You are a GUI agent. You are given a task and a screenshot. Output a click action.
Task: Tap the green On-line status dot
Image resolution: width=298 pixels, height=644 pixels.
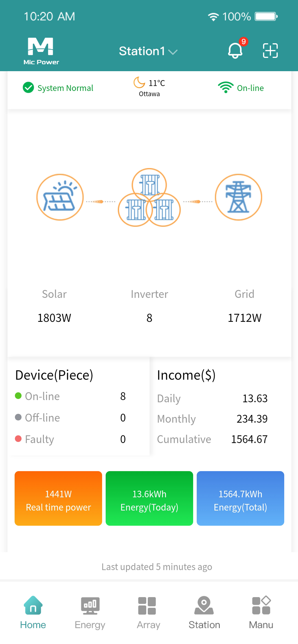pos(18,396)
